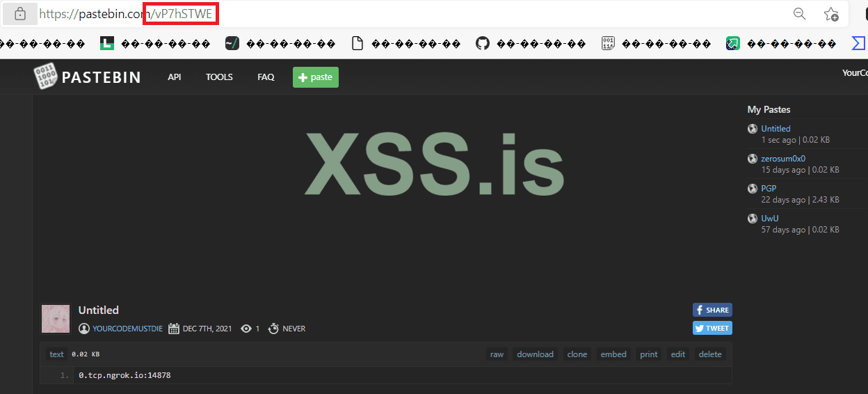
Task: Click the user avatar thumbnail
Action: [56, 319]
